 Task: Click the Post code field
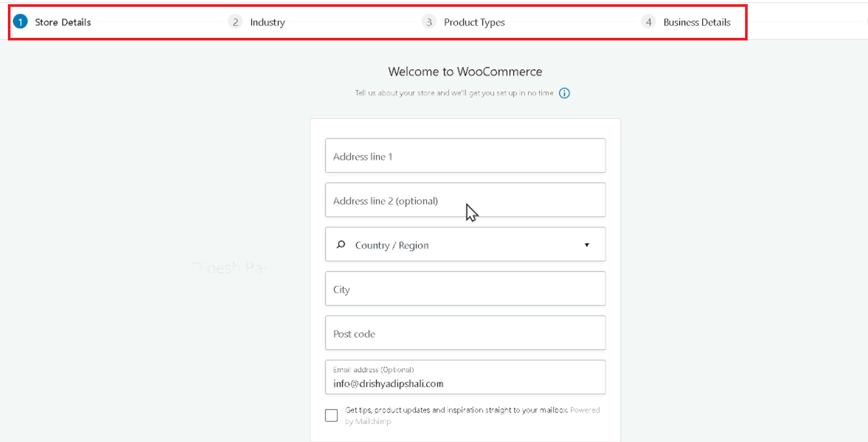(x=465, y=333)
